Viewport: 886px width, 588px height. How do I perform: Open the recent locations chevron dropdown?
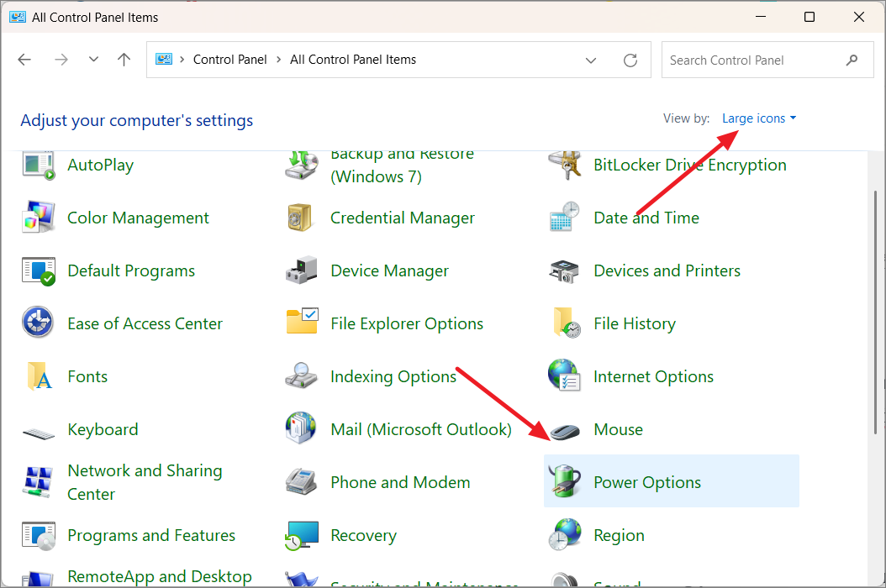pos(94,59)
